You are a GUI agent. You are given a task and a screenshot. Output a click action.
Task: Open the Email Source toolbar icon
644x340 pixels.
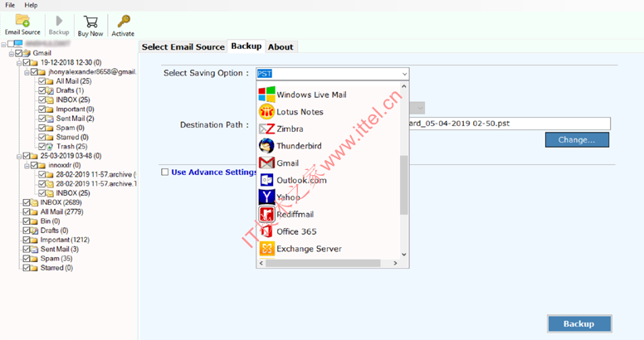(22, 21)
